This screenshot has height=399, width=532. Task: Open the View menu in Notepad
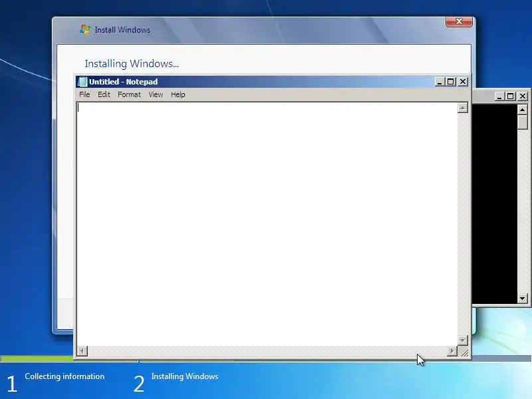click(x=156, y=94)
